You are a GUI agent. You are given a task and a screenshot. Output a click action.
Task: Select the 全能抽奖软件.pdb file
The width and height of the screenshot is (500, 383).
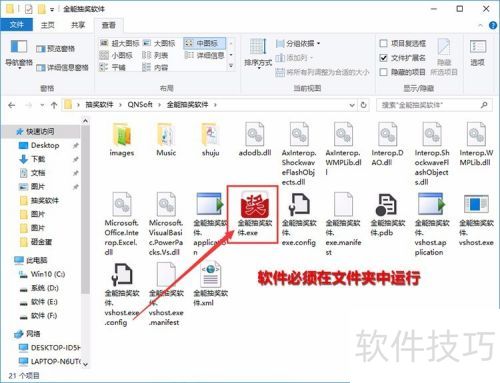[x=387, y=214]
